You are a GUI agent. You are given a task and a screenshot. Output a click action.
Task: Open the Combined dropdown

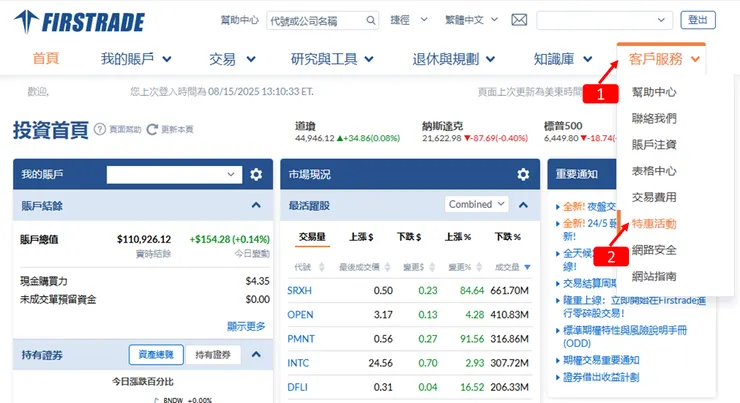click(x=476, y=204)
